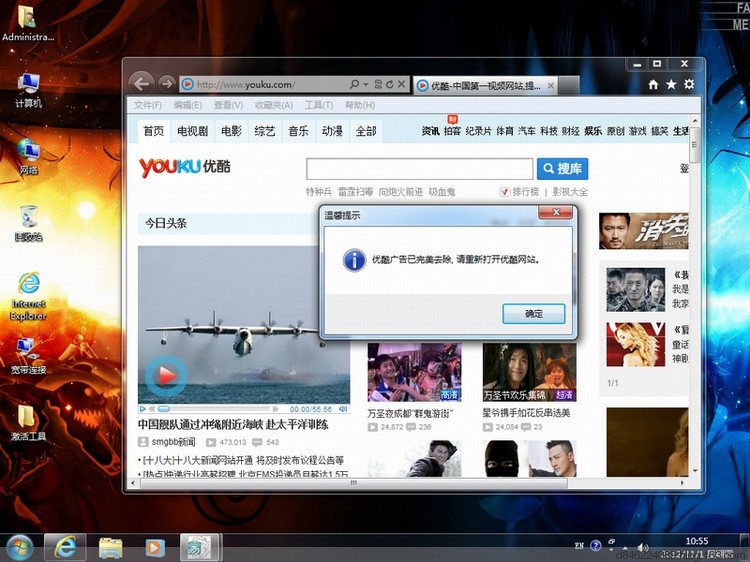Open the media player taskbar icon
This screenshot has width=750, height=562.
[x=154, y=548]
